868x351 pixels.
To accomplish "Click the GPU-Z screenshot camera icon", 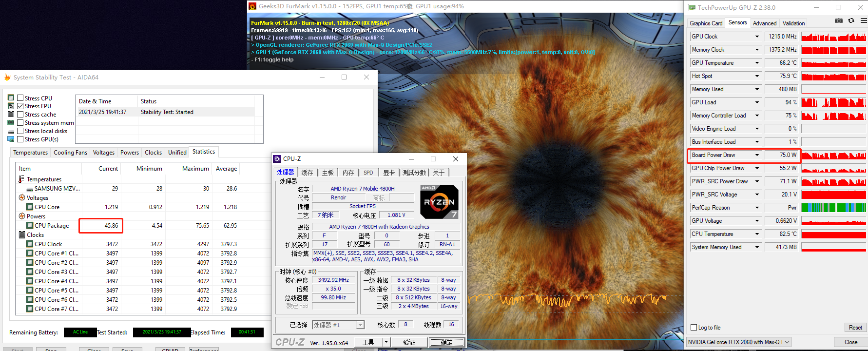I will pos(838,21).
